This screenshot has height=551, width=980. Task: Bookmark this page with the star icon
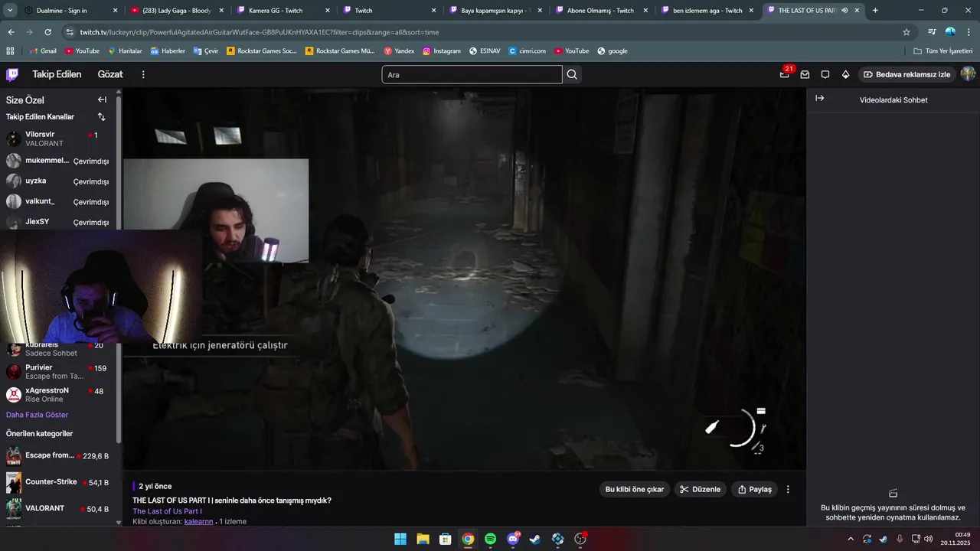tap(906, 32)
